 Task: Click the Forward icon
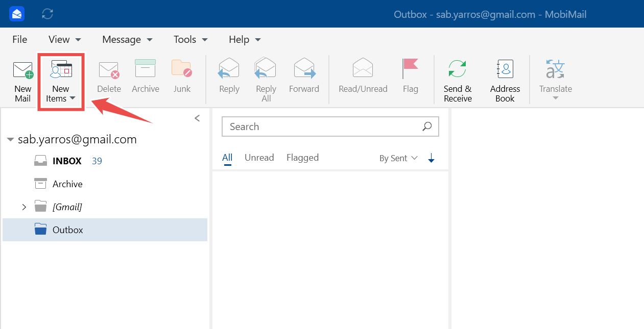(x=304, y=68)
